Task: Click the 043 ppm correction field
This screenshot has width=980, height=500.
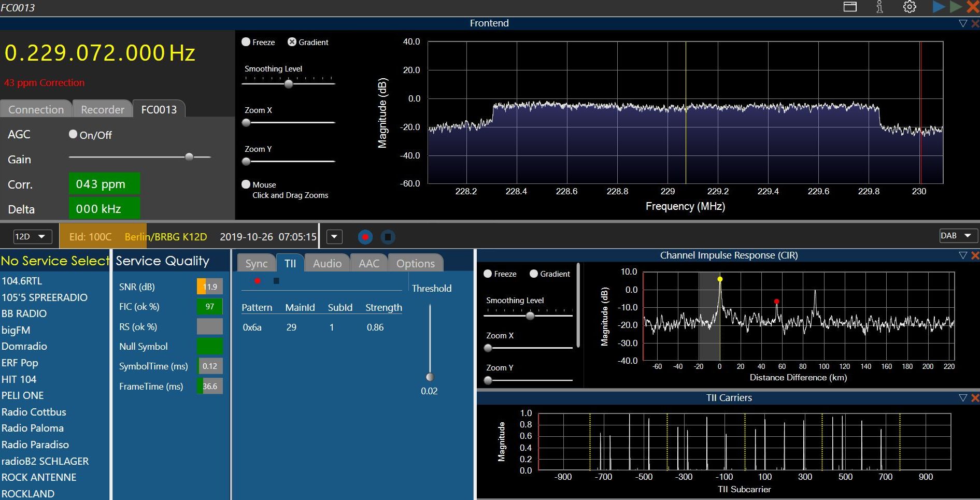Action: 104,184
